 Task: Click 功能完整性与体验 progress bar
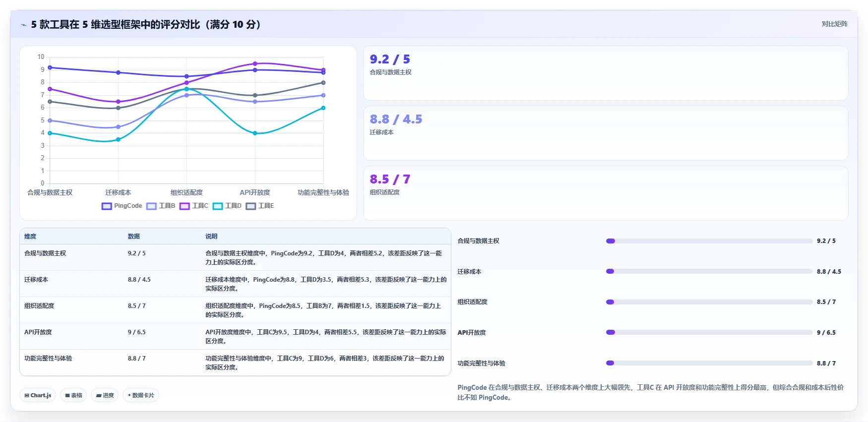pyautogui.click(x=709, y=363)
